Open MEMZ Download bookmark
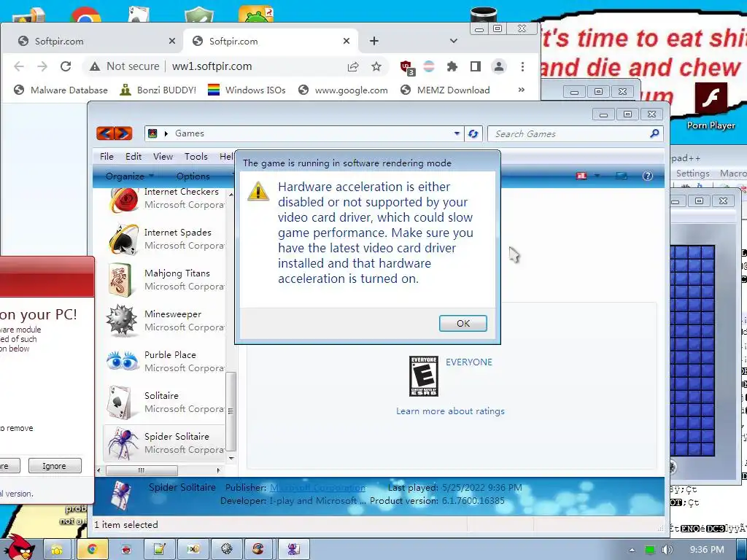Image resolution: width=747 pixels, height=560 pixels. (x=445, y=90)
